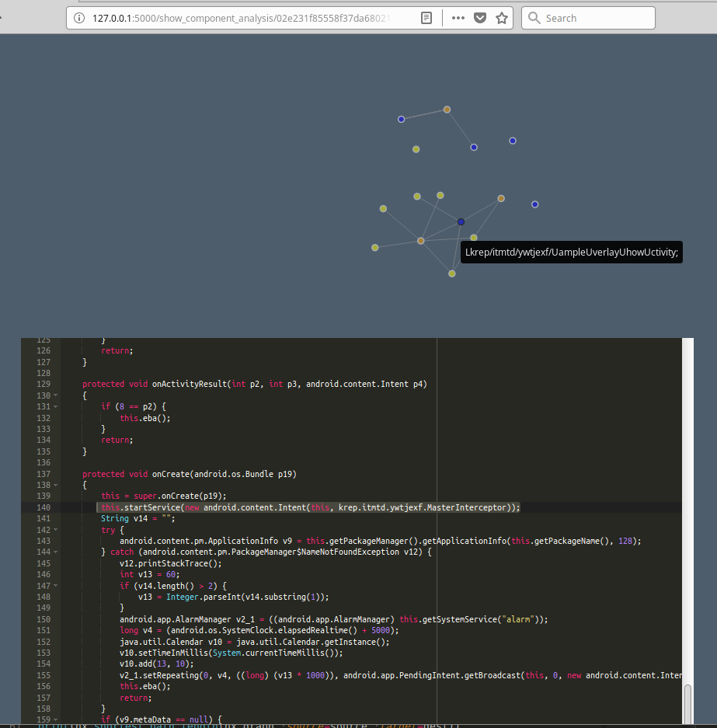Click the onCreate method declaration line
Image resolution: width=717 pixels, height=728 pixels.
[190, 474]
